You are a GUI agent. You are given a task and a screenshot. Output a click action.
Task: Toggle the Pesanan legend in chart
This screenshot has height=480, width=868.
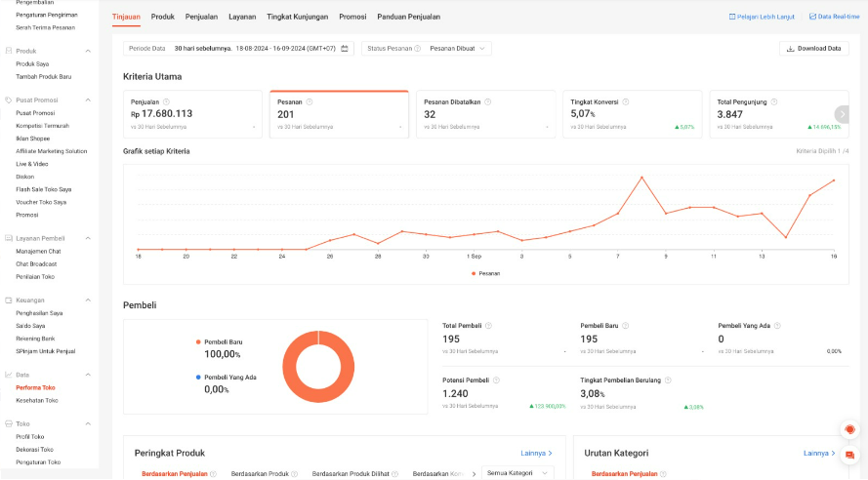[485, 273]
